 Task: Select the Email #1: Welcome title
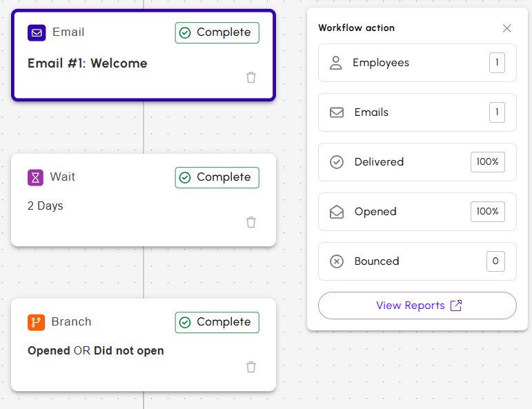pyautogui.click(x=88, y=63)
